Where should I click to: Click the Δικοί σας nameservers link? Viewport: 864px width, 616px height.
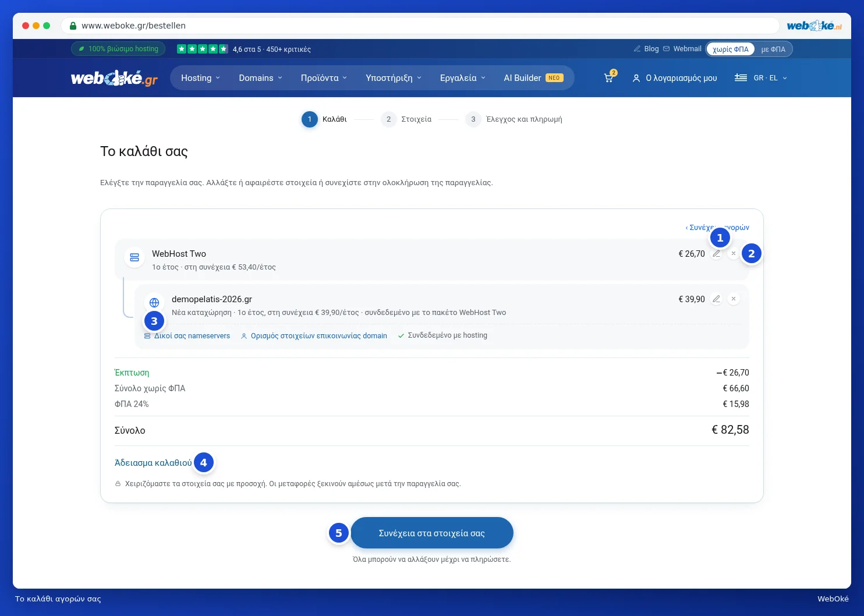click(x=187, y=336)
